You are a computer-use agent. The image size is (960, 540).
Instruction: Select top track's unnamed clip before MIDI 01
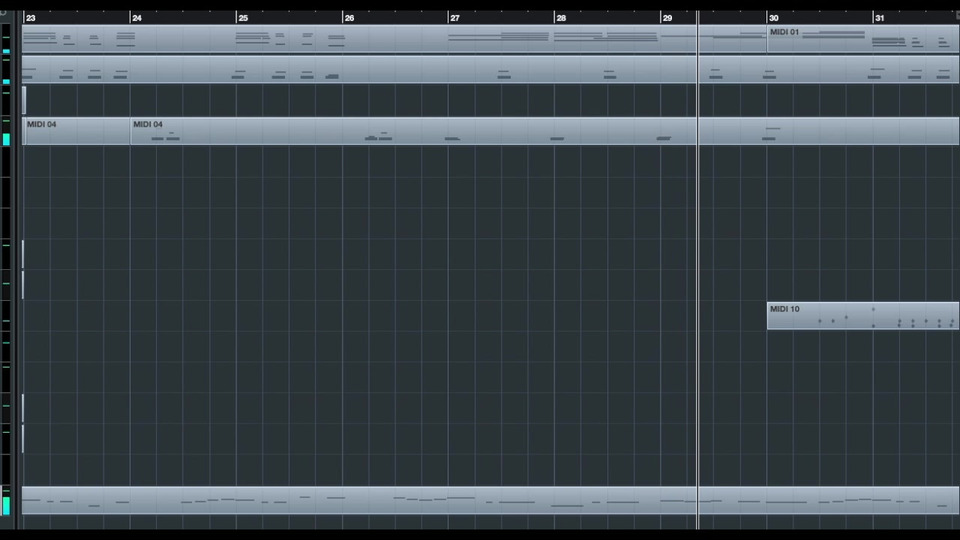[394, 39]
